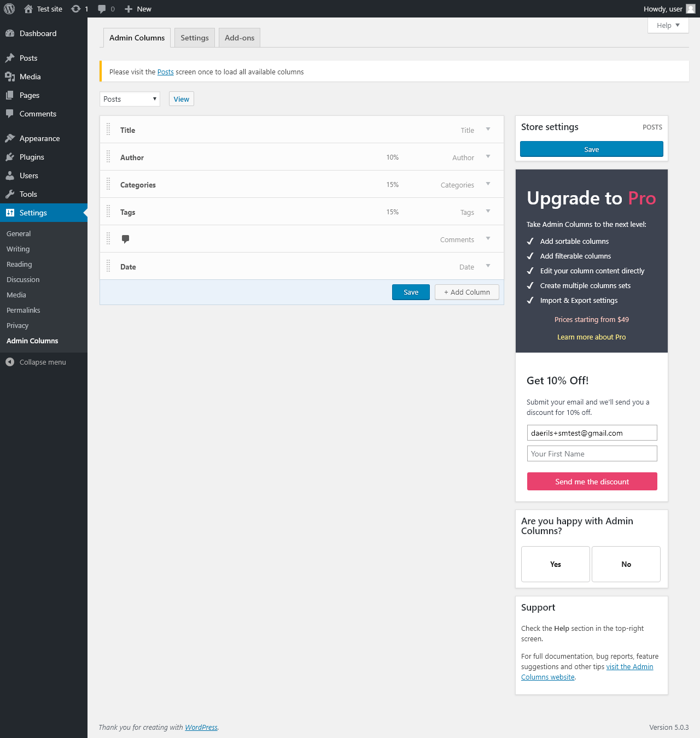Follow the Posts link in notice
The image size is (700, 738).
(x=166, y=72)
